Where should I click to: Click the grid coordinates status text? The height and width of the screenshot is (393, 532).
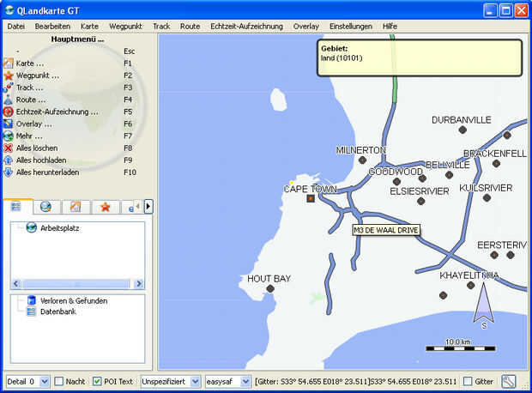point(355,382)
